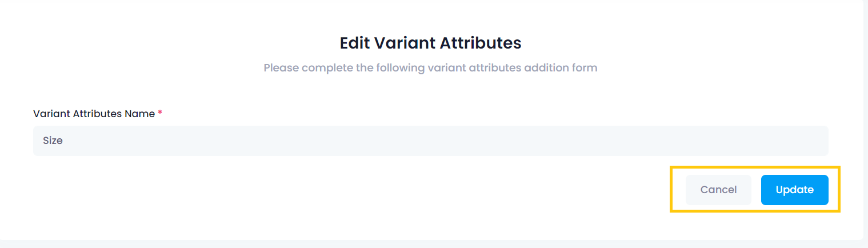Click the word "Variant" in the field label

pyautogui.click(x=51, y=114)
